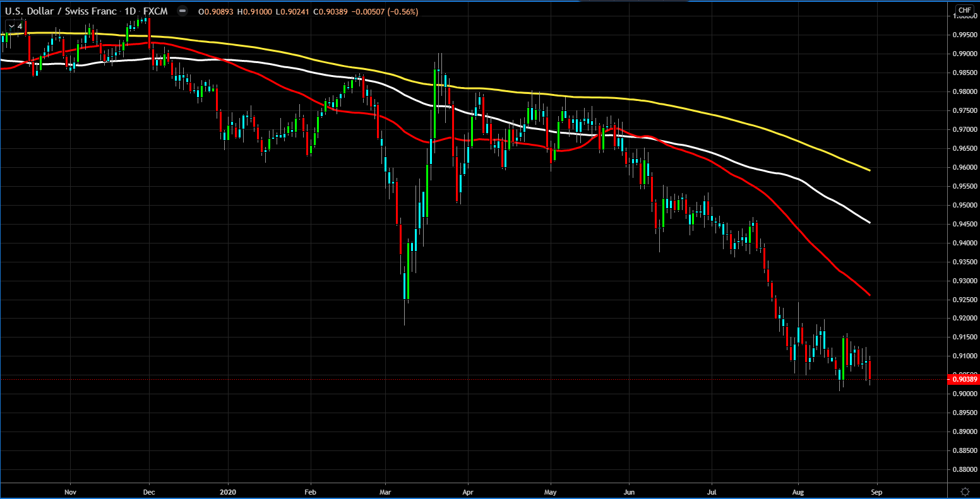Click the Nov label on time axis
This screenshot has height=499, width=980.
click(70, 491)
